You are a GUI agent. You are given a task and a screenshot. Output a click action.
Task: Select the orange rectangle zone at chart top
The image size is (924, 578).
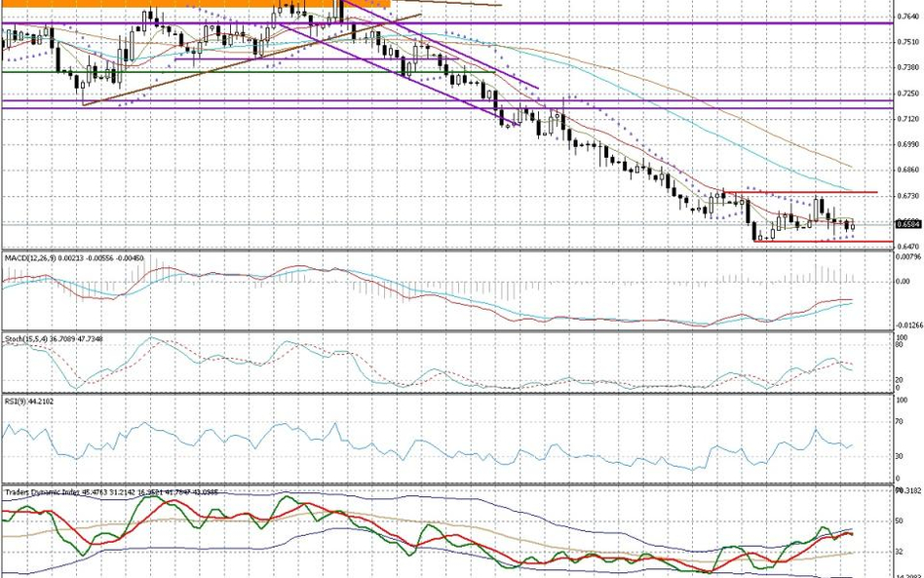[x=196, y=4]
